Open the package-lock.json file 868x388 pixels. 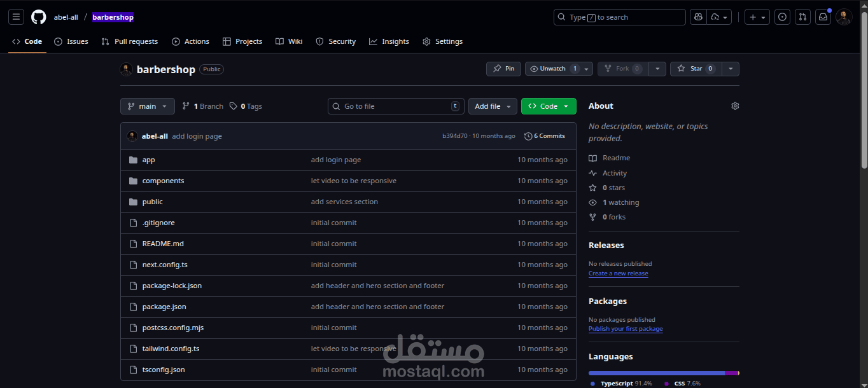pyautogui.click(x=172, y=286)
